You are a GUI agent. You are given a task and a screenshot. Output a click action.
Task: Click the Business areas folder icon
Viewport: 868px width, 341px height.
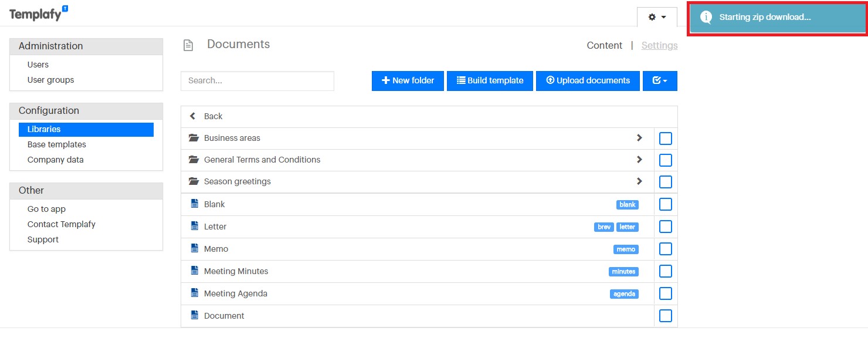point(194,138)
